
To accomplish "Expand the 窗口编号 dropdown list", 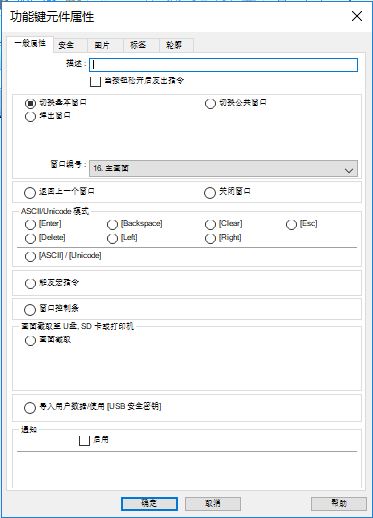I will (x=223, y=169).
